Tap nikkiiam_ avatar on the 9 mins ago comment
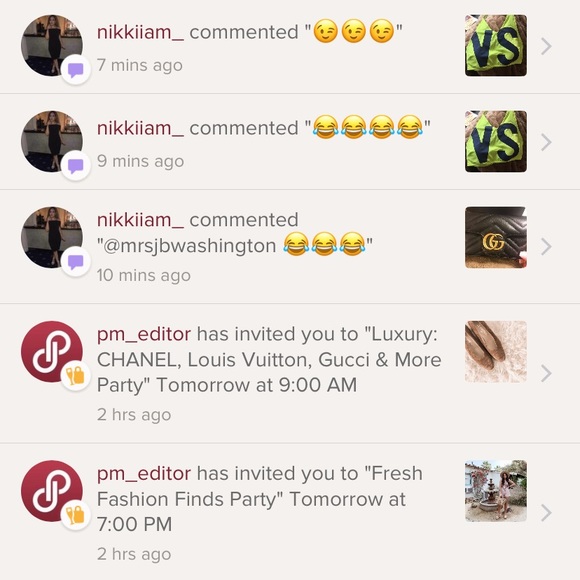 (x=52, y=141)
